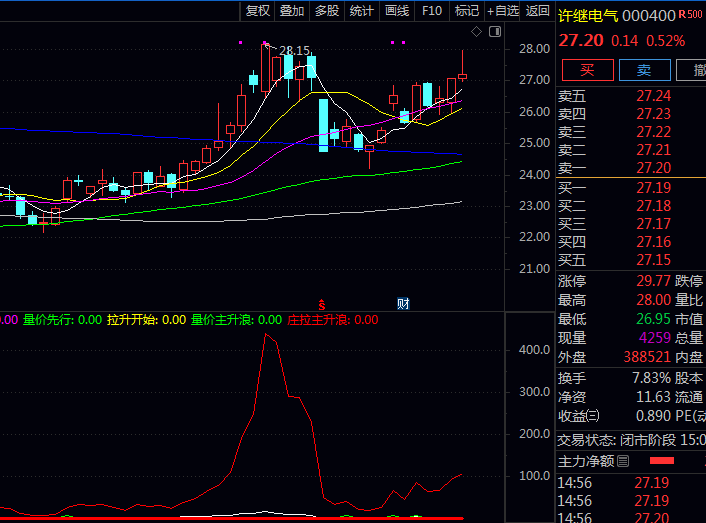This screenshot has width=706, height=523.
Task: Click the R500 badge next to stock code
Action: click(x=691, y=14)
